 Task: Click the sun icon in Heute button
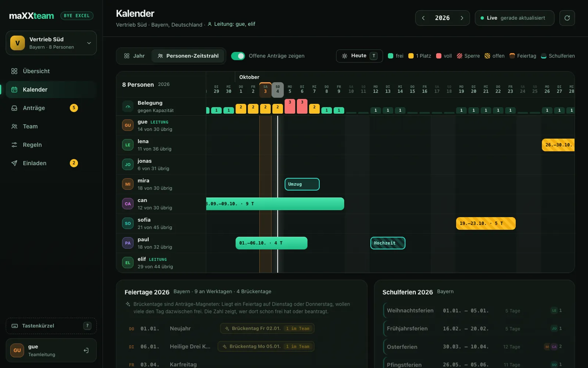click(x=344, y=56)
